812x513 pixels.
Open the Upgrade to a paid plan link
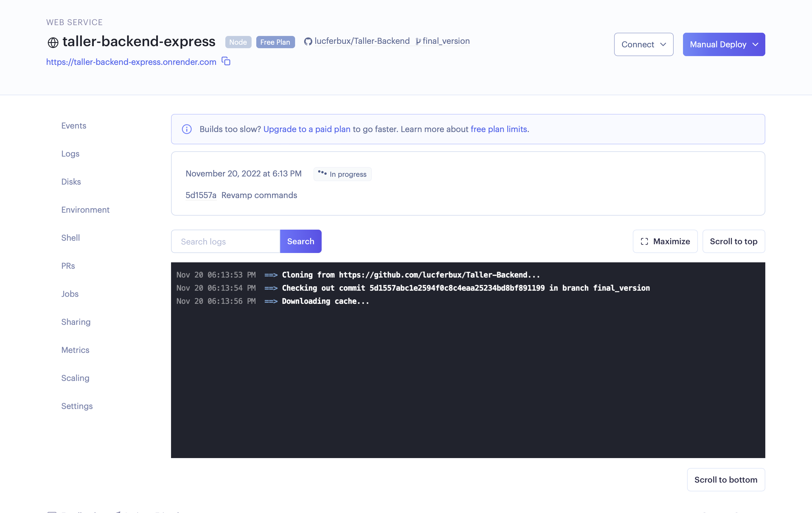coord(306,129)
